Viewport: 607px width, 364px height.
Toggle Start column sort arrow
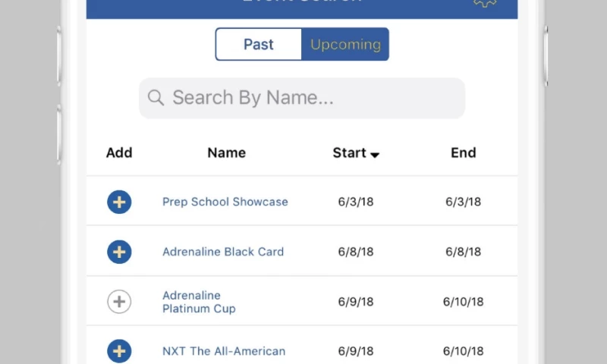[x=375, y=154]
